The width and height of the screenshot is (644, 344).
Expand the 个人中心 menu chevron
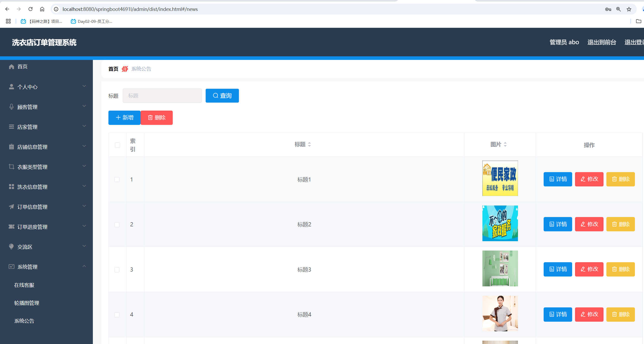pos(84,86)
